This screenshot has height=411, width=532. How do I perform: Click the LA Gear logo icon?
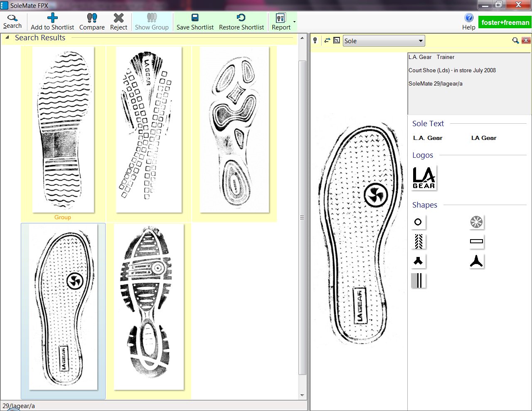[424, 178]
